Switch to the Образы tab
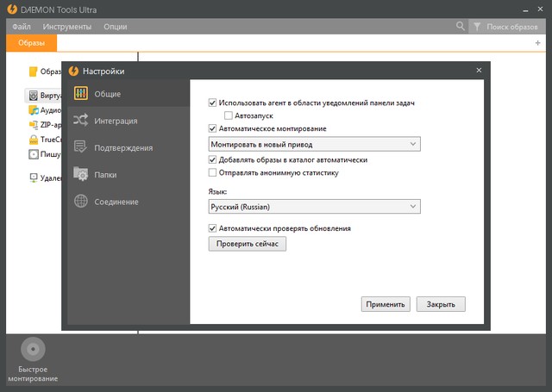This screenshot has width=552, height=392. [x=31, y=43]
